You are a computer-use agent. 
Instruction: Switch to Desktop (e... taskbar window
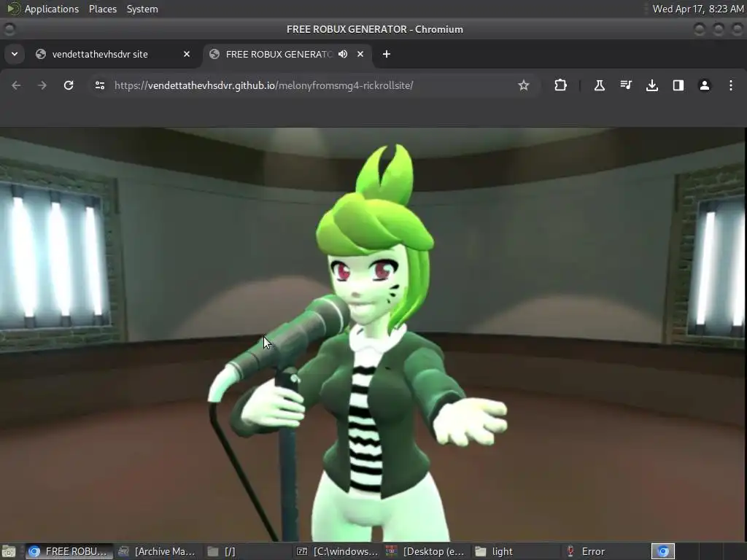pos(426,551)
